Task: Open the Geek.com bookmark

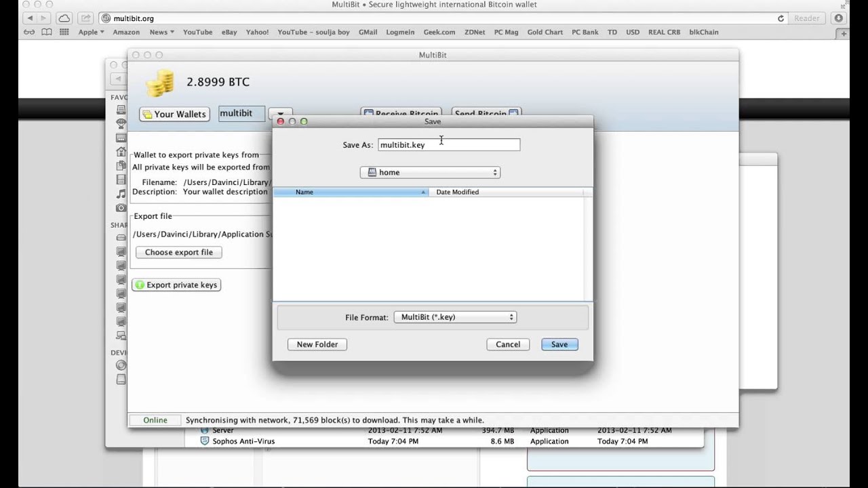Action: point(439,32)
